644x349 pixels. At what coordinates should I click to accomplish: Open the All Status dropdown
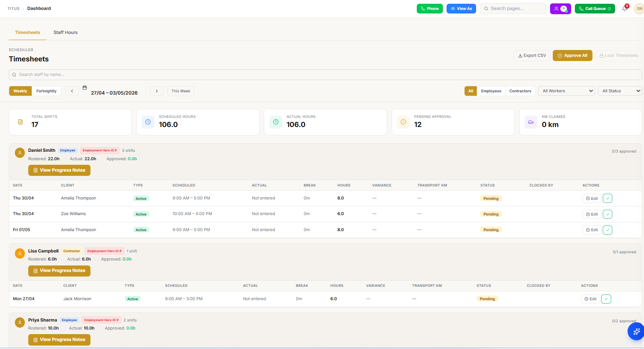point(620,91)
